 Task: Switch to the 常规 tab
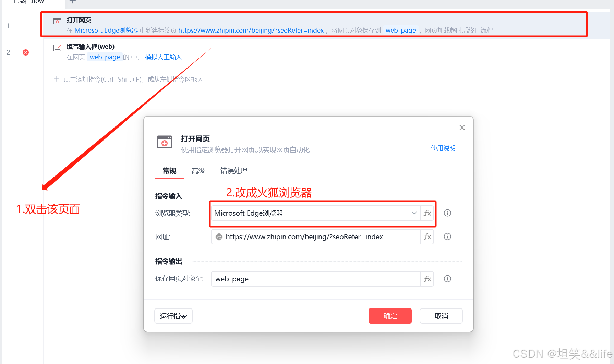(169, 171)
